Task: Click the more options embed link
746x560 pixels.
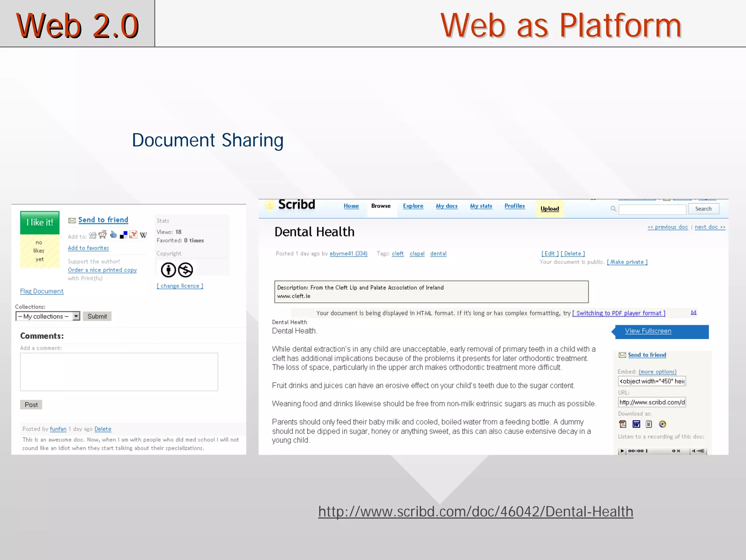Action: tap(657, 372)
